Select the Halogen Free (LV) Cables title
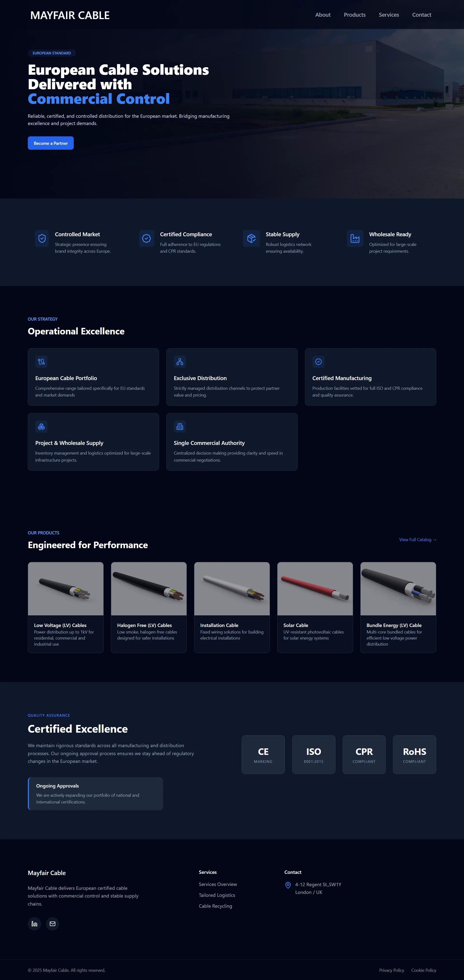This screenshot has width=464, height=980. tap(145, 625)
